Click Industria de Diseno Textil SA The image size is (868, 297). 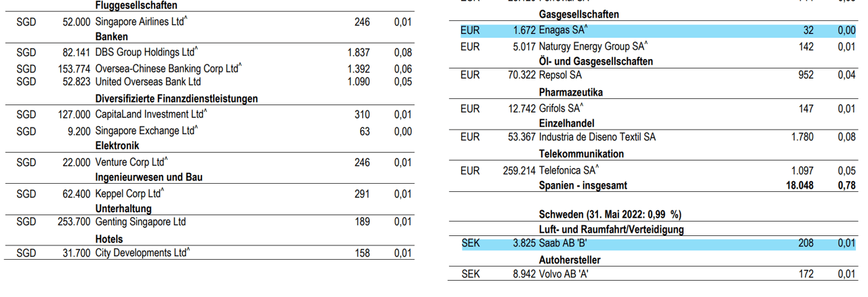point(597,138)
